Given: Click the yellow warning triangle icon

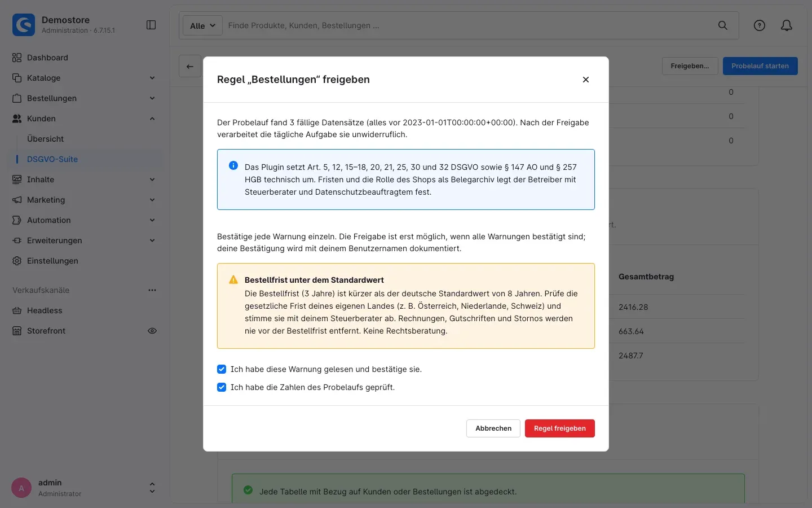Looking at the screenshot, I should [x=233, y=280].
